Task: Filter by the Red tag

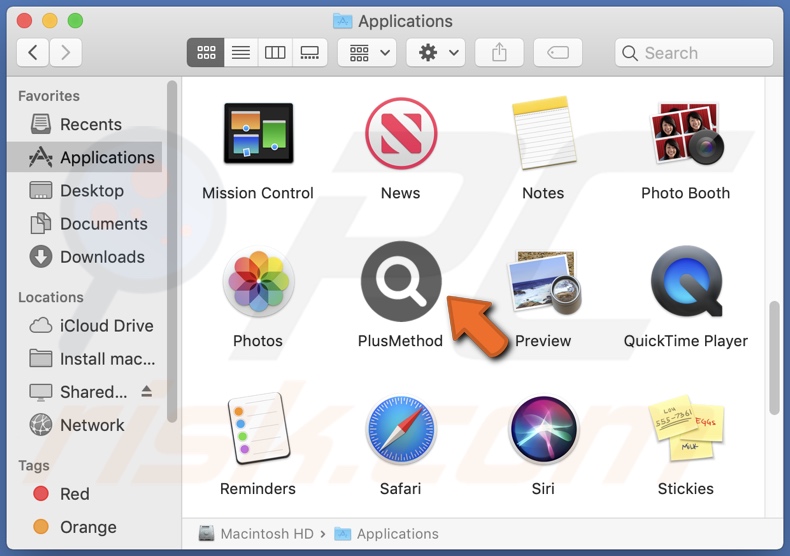Action: [84, 494]
